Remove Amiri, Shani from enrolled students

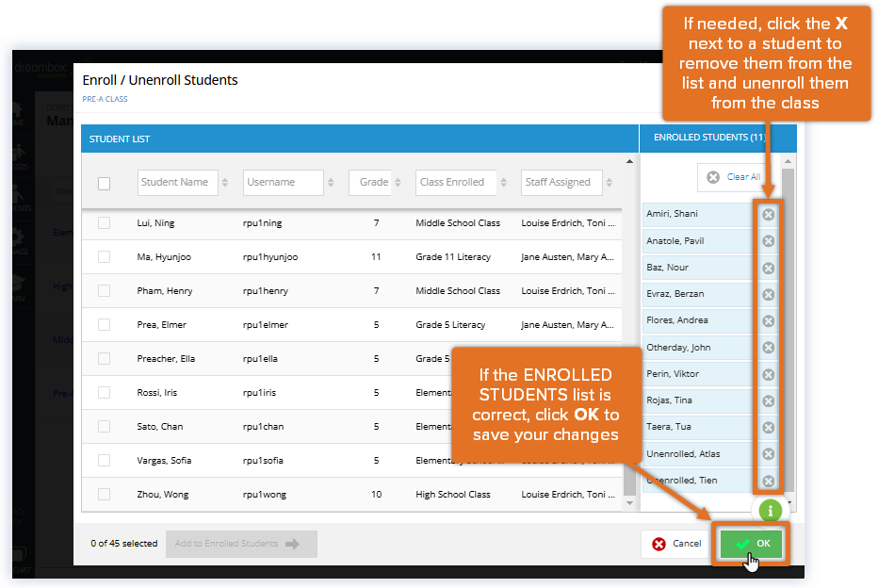[x=769, y=215]
